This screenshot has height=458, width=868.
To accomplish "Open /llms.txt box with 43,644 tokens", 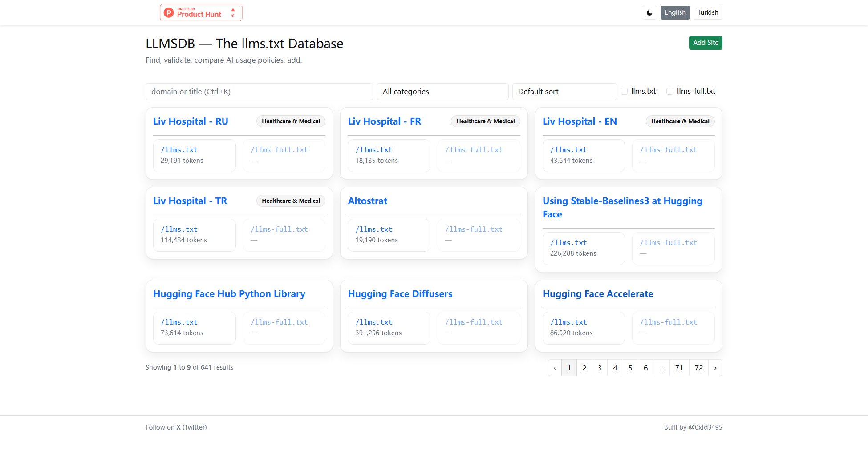I will point(584,156).
